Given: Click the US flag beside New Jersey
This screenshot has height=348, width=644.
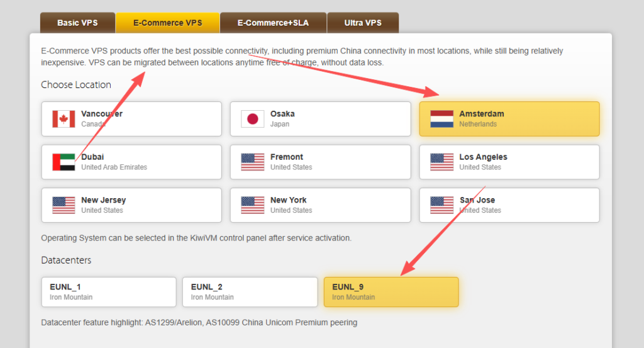Looking at the screenshot, I should point(64,205).
